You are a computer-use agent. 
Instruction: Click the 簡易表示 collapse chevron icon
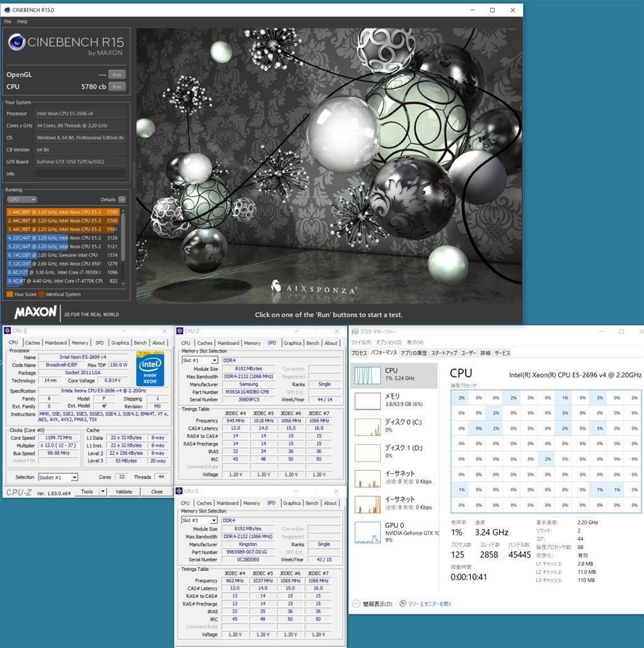[x=356, y=604]
